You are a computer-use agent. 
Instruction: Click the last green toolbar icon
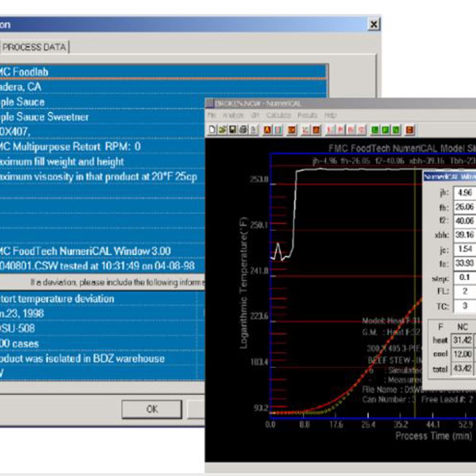pyautogui.click(x=396, y=129)
